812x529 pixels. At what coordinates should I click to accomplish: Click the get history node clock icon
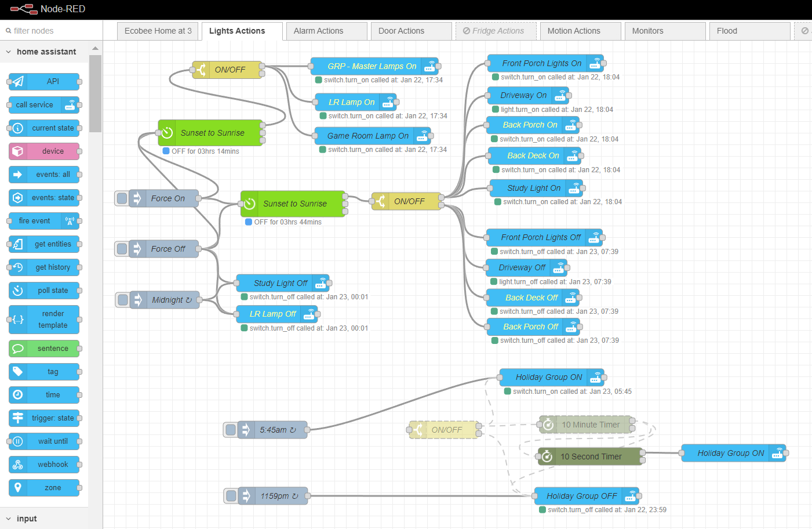(x=18, y=267)
